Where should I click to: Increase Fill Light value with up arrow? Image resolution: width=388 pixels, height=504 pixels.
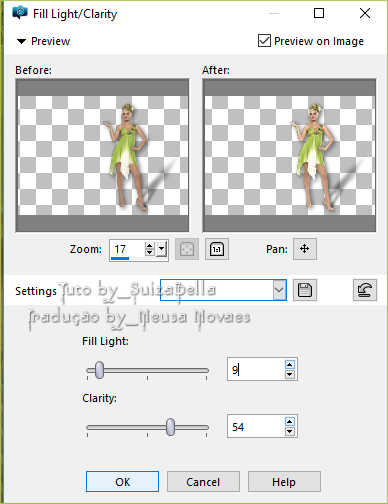coord(289,364)
